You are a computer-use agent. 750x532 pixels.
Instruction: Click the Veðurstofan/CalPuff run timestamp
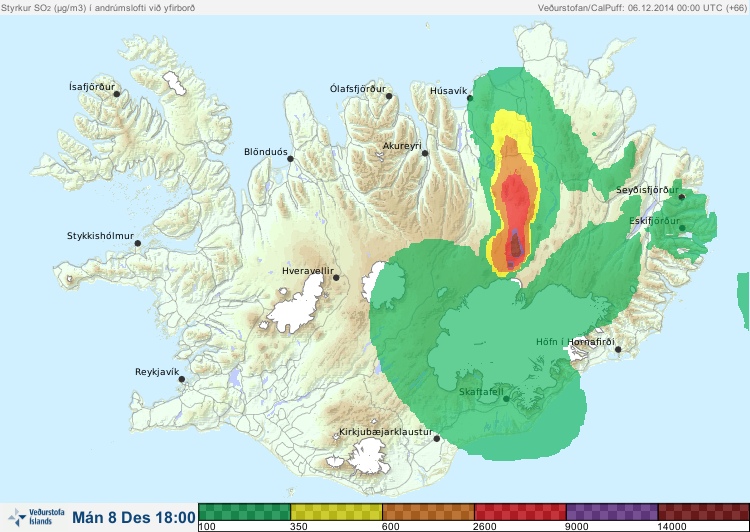click(641, 8)
